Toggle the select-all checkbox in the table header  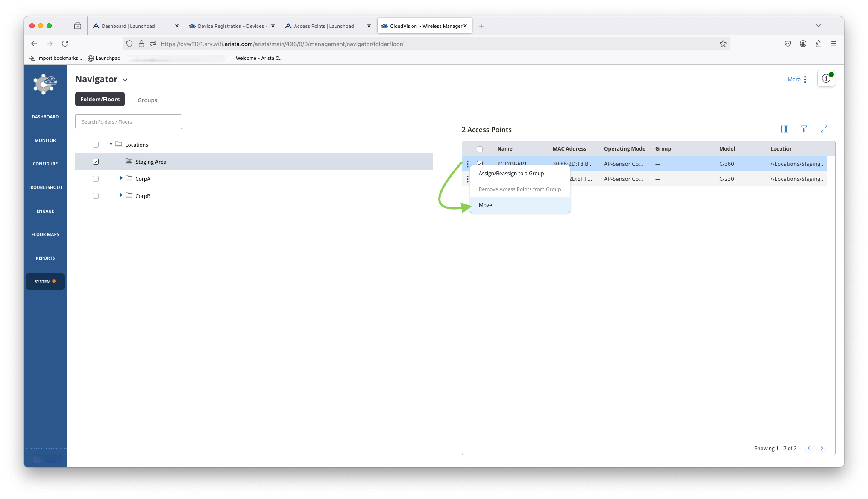point(480,149)
